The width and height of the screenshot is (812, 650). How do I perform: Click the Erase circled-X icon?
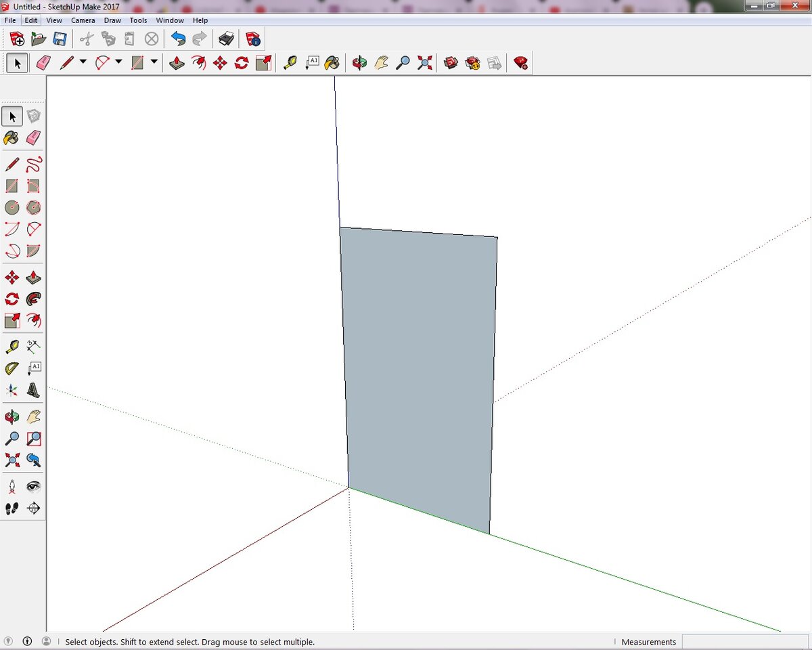point(152,39)
